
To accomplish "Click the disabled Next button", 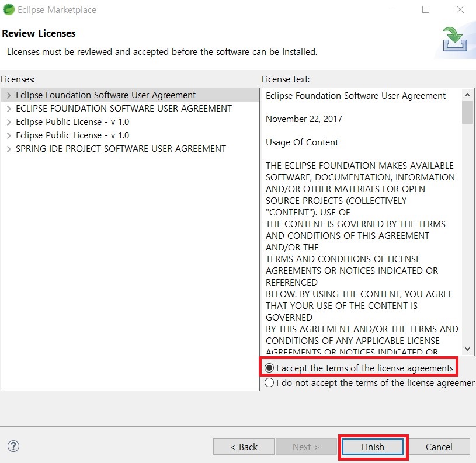I will click(306, 447).
